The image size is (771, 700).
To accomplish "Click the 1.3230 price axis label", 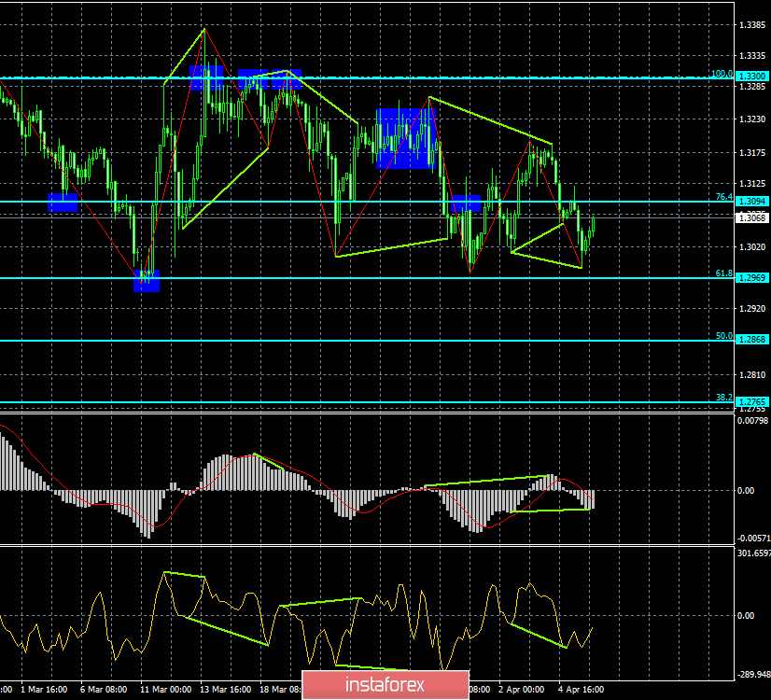I will coord(752,119).
